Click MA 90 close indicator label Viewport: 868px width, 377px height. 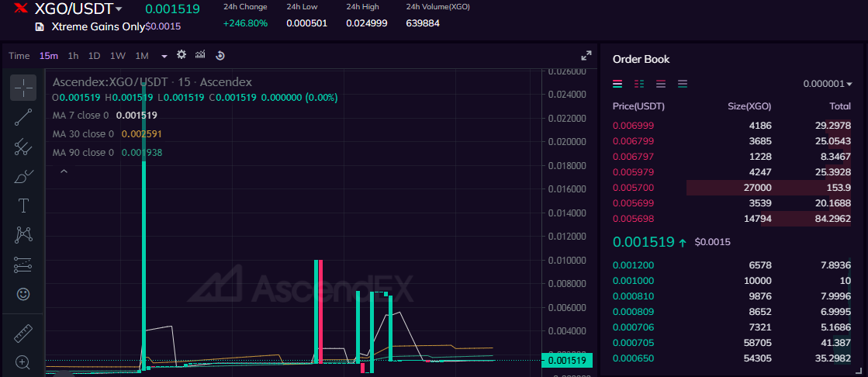tap(83, 152)
